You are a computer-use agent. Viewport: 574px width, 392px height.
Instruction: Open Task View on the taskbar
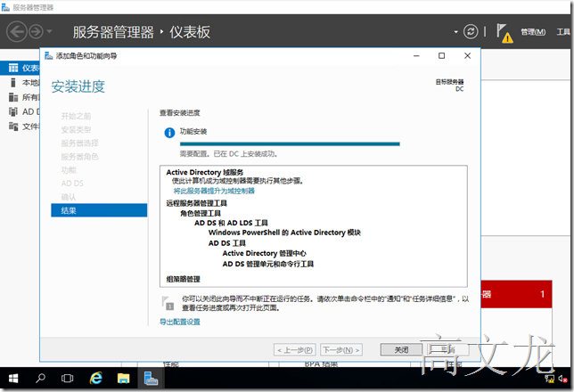[67, 378]
